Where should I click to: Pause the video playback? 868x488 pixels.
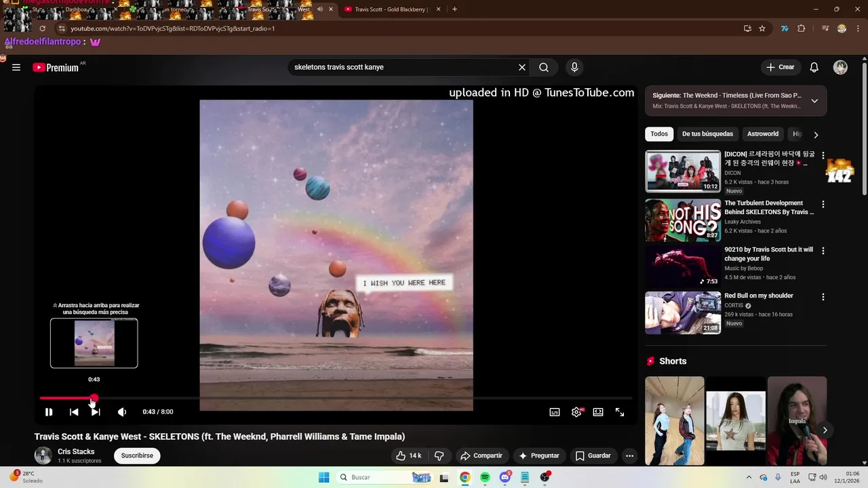tap(49, 412)
